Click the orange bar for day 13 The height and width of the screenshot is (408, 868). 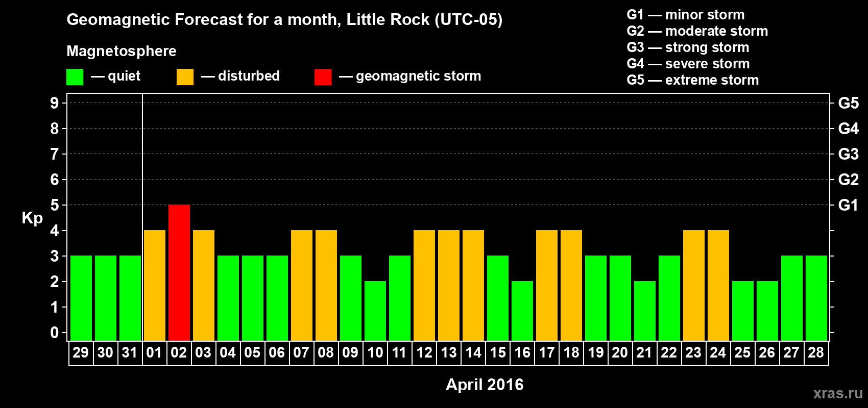tap(449, 286)
